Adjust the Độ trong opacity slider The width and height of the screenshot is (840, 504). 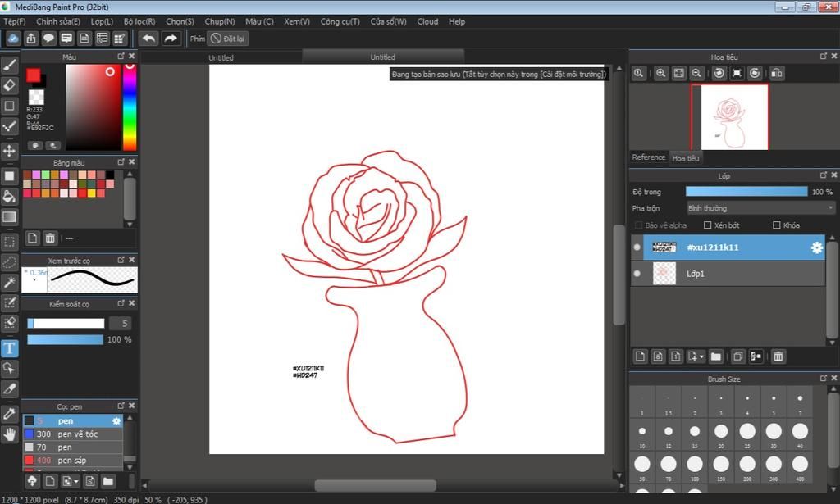click(x=746, y=192)
